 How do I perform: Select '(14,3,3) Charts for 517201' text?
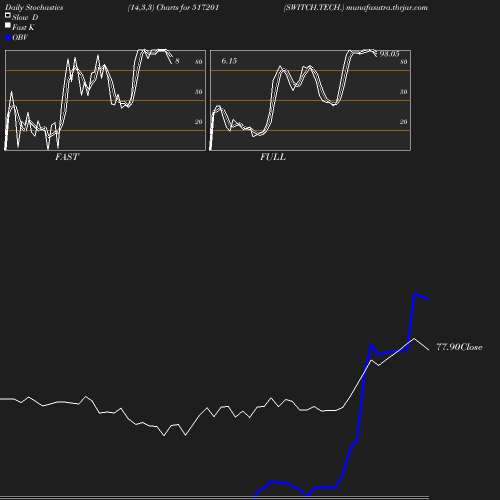coord(173,8)
